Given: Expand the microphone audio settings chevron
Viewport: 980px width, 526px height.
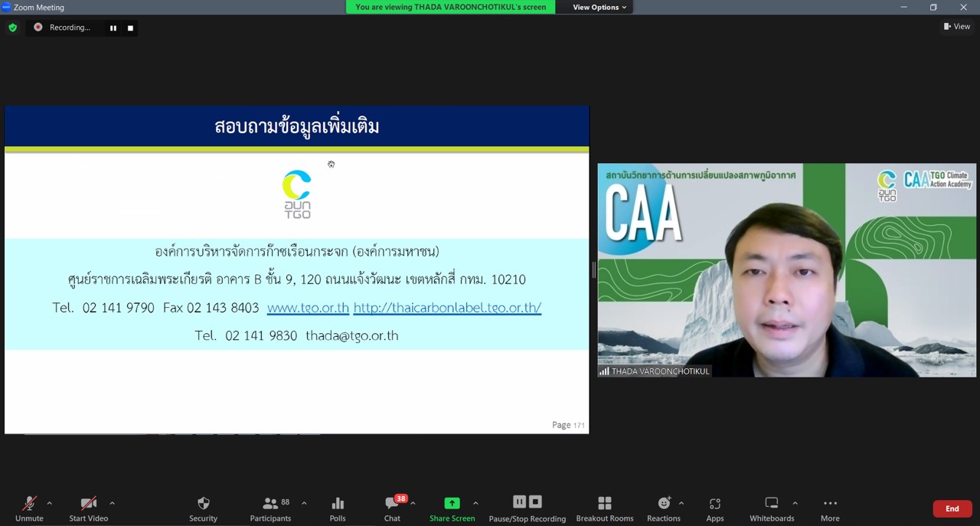Looking at the screenshot, I should [49, 504].
